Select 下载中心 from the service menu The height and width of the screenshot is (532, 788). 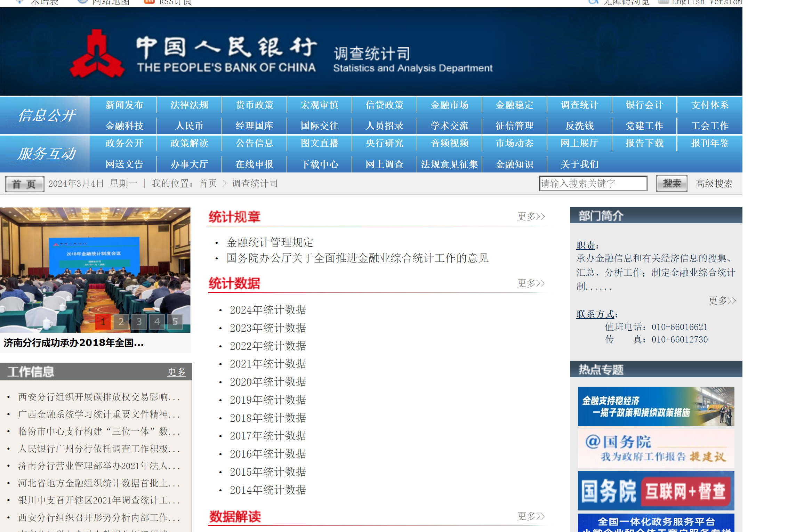pyautogui.click(x=319, y=164)
